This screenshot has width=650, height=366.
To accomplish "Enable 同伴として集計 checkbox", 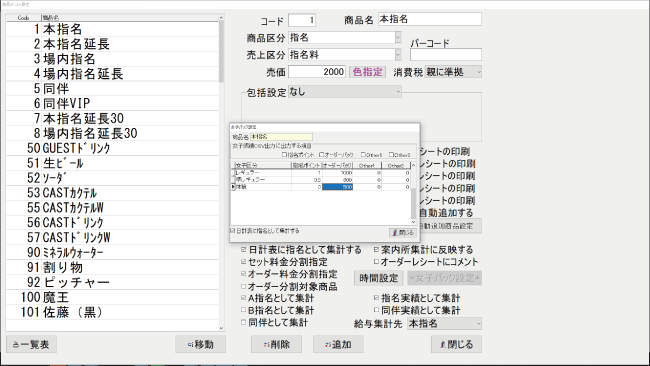I will 244,322.
